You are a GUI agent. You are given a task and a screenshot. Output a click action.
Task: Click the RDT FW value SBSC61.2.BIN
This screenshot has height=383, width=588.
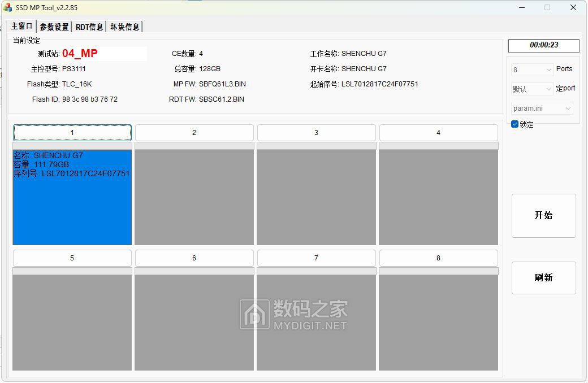(222, 99)
